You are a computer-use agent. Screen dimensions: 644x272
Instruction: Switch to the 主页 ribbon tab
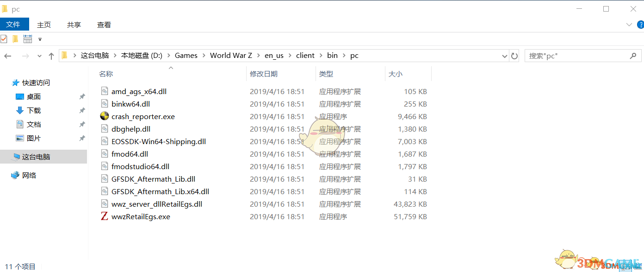[x=44, y=25]
